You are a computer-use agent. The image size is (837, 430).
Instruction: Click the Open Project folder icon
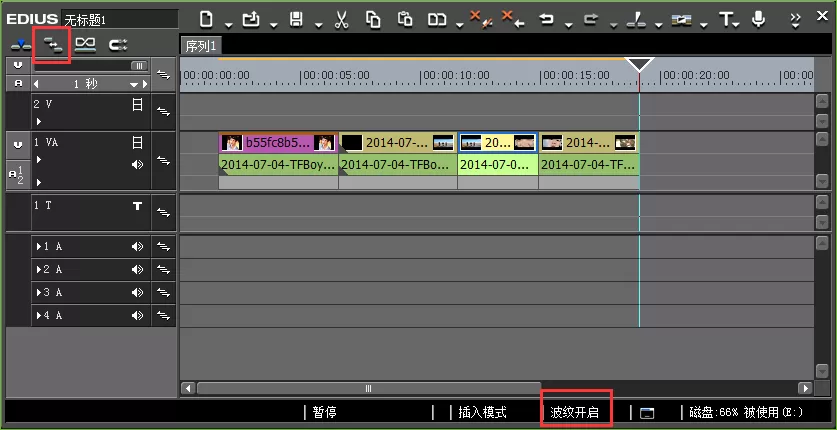tap(251, 20)
